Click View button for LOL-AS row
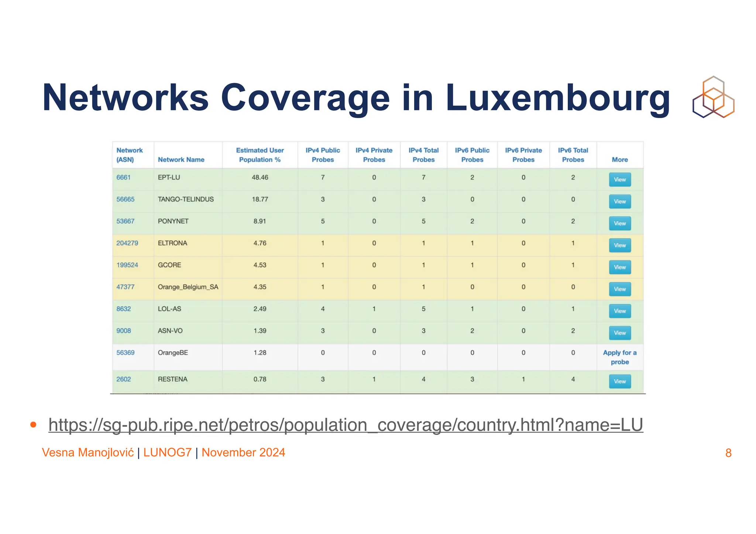756x534 pixels. coord(620,311)
